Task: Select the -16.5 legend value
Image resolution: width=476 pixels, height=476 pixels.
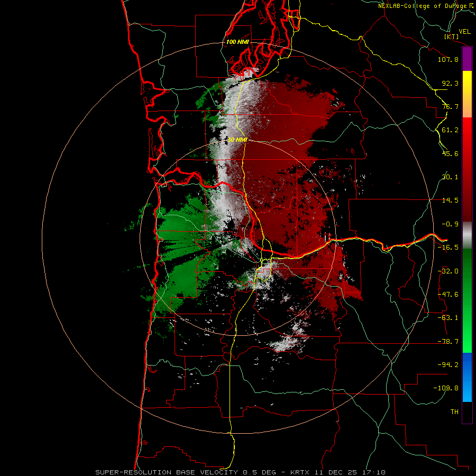Action: (448, 248)
